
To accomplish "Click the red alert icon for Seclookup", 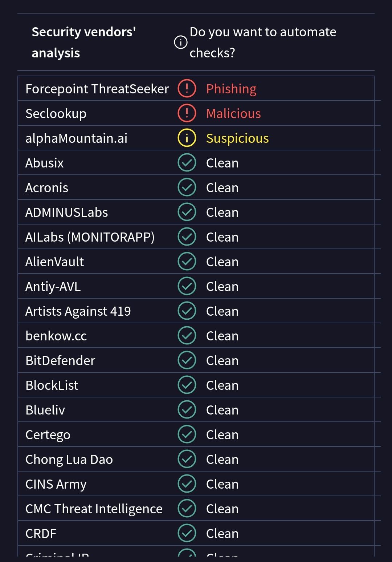I will tap(187, 113).
